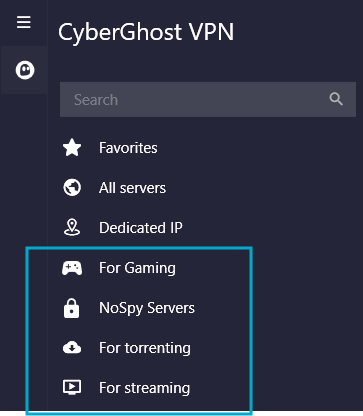Click the NoSpy Servers padlock icon

point(72,308)
